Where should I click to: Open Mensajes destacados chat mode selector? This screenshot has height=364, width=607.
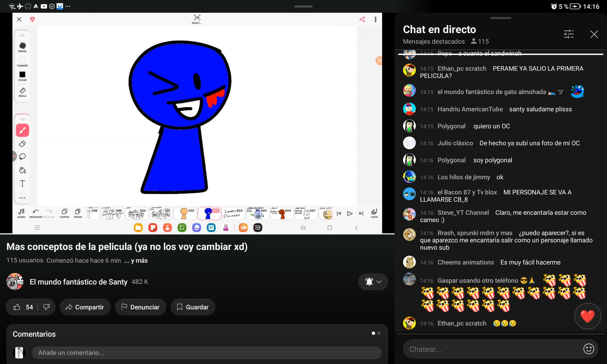(x=434, y=42)
